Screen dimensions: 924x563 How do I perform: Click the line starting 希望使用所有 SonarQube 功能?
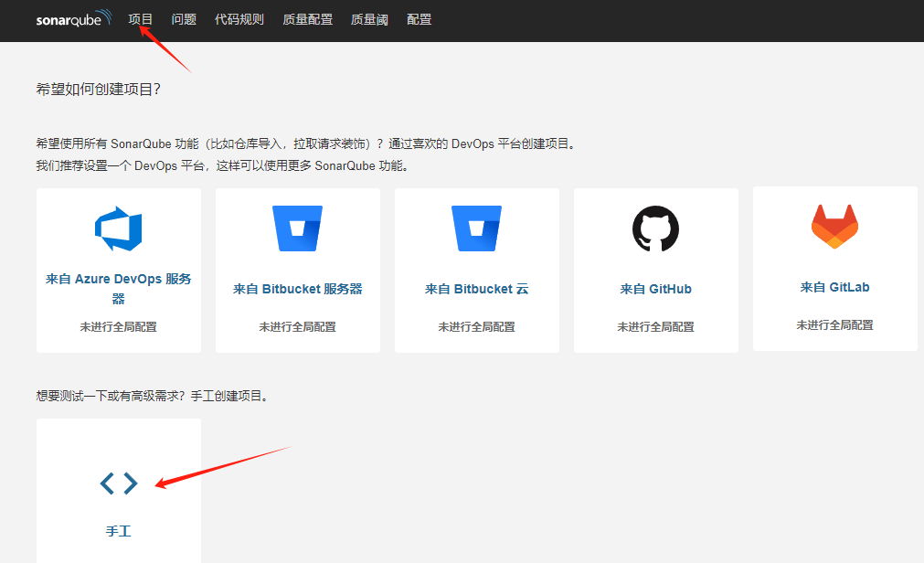(306, 143)
